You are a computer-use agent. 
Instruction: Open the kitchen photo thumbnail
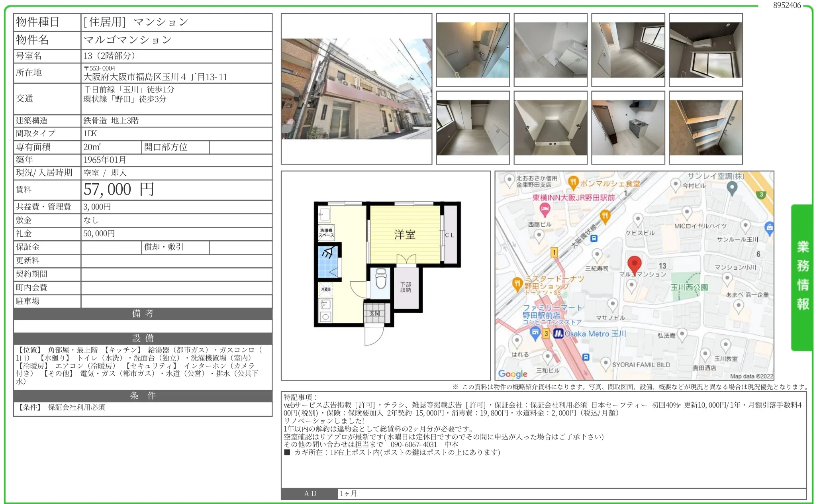click(628, 127)
